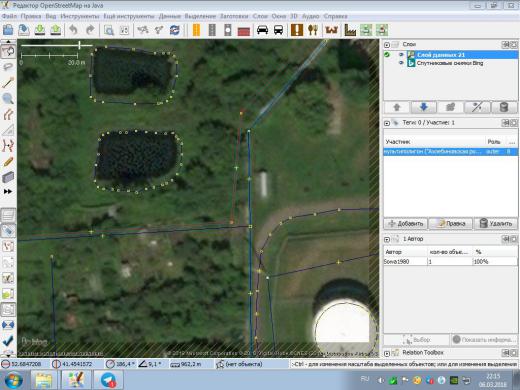The image size is (520, 390).
Task: Collapse the 'Слои' layers panel
Action: point(387,45)
